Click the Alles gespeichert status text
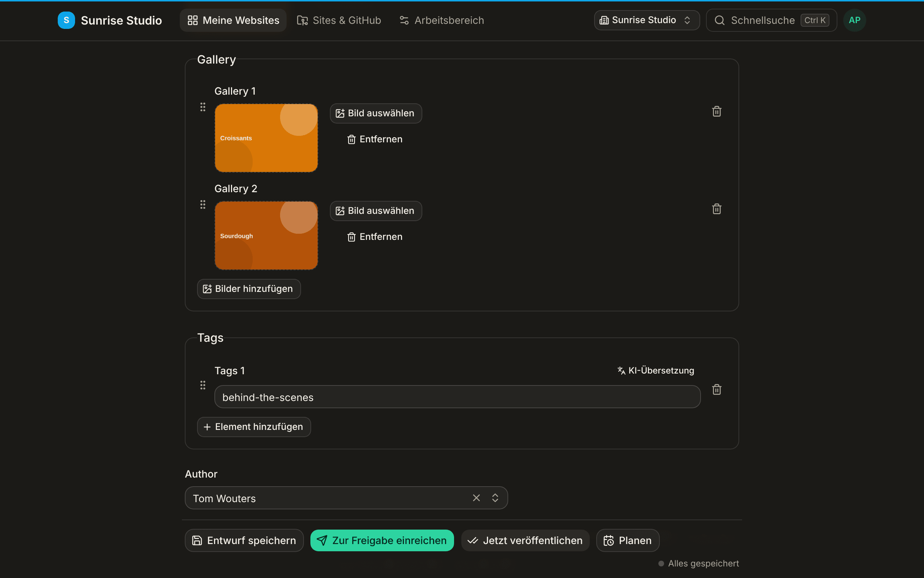Image resolution: width=924 pixels, height=578 pixels. [703, 564]
